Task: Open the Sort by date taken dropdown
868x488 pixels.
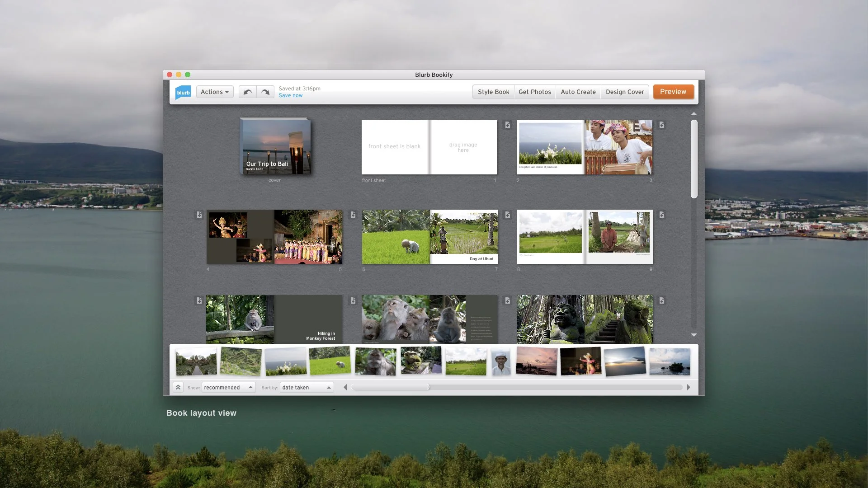Action: coord(307,387)
